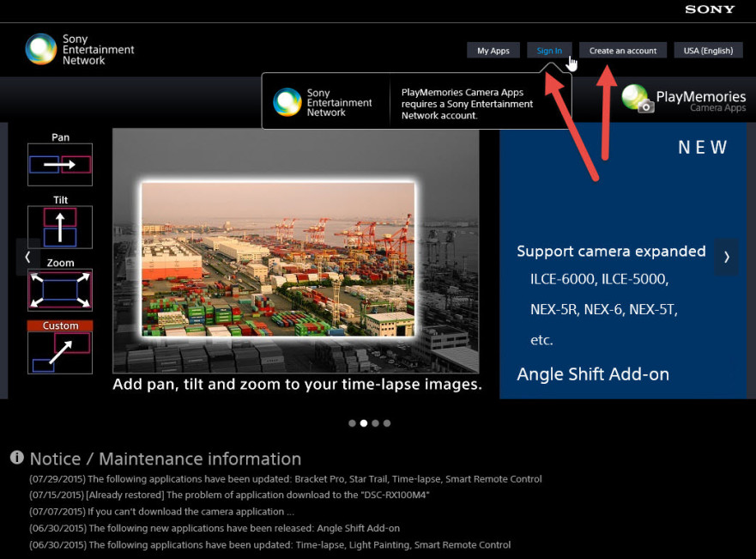Viewport: 756px width, 559px height.
Task: Select the fourth carousel pagination dot
Action: pos(387,422)
